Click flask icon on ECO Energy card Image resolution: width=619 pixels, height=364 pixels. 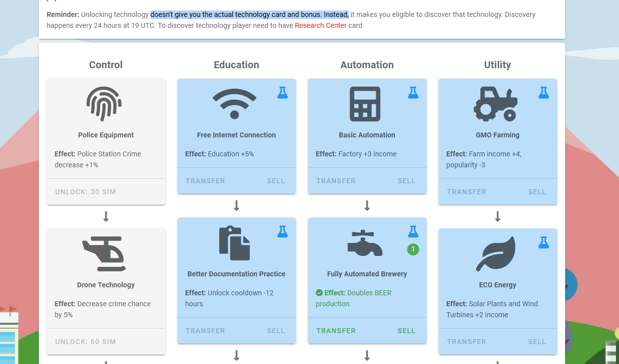544,242
